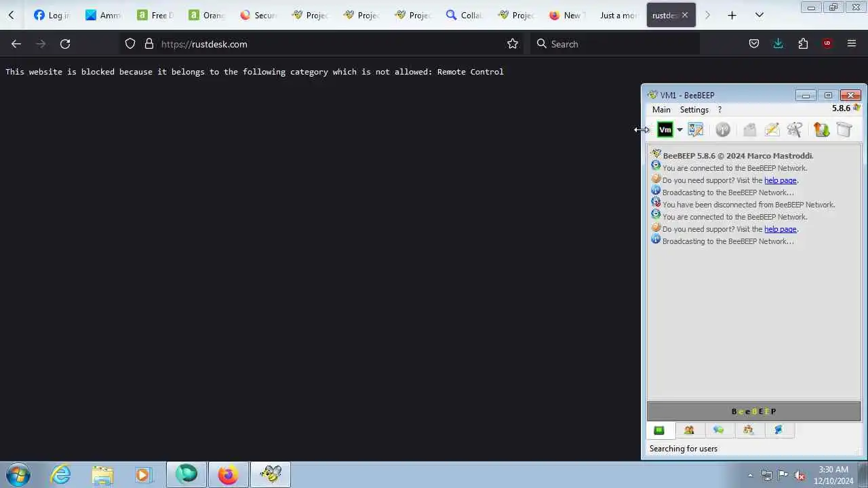Open the edit profile icon in BeeBEEP toolbar

[x=696, y=129]
